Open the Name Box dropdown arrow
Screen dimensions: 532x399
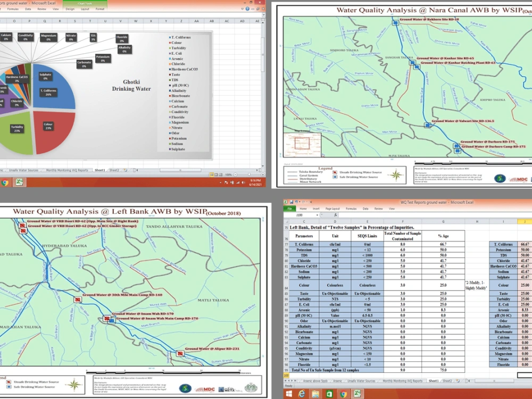coord(317,215)
